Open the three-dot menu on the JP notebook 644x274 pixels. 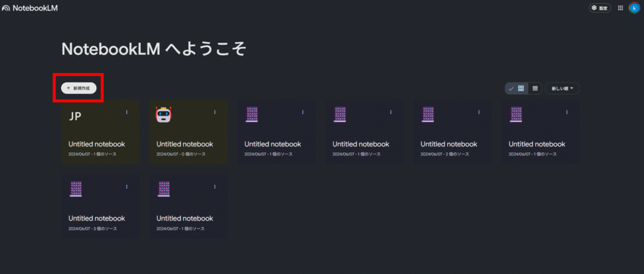[x=126, y=112]
